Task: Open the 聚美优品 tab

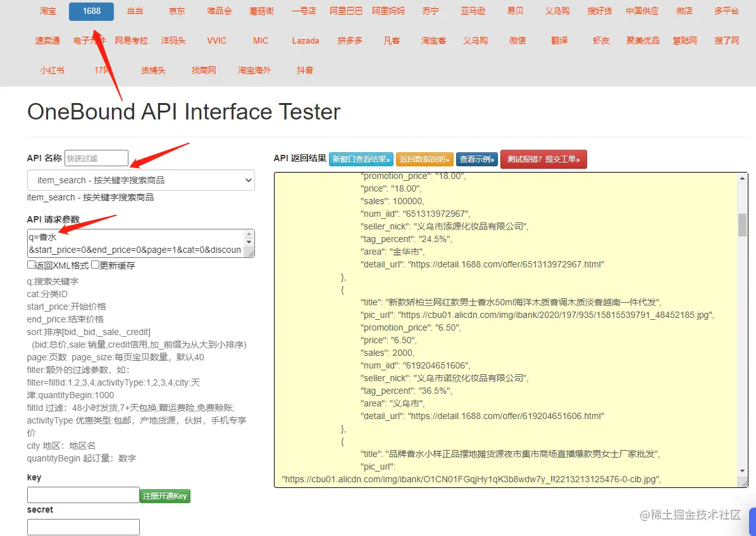Action: 643,41
